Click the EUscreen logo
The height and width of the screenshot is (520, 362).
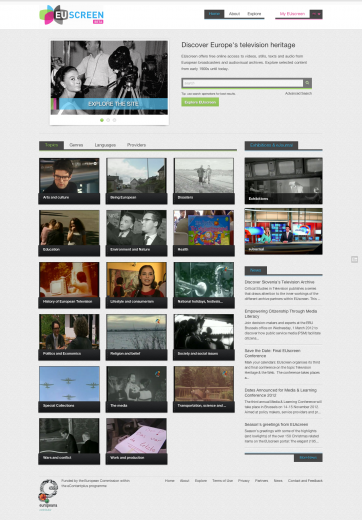[71, 15]
